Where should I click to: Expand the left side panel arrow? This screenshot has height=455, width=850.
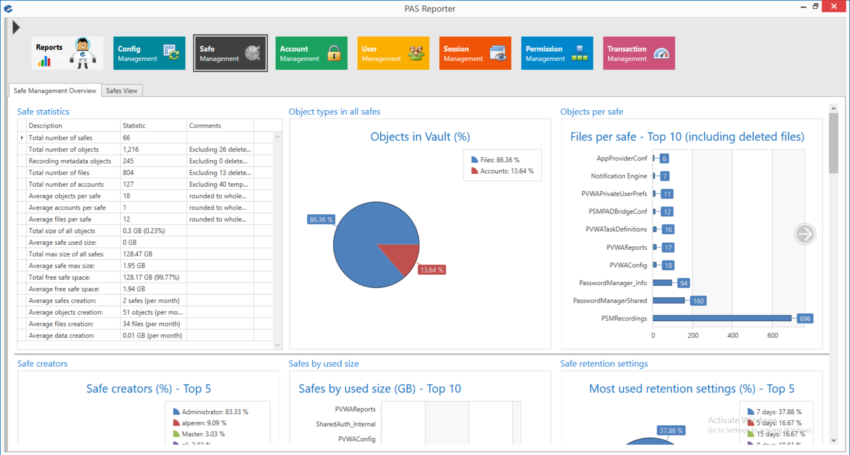17,27
